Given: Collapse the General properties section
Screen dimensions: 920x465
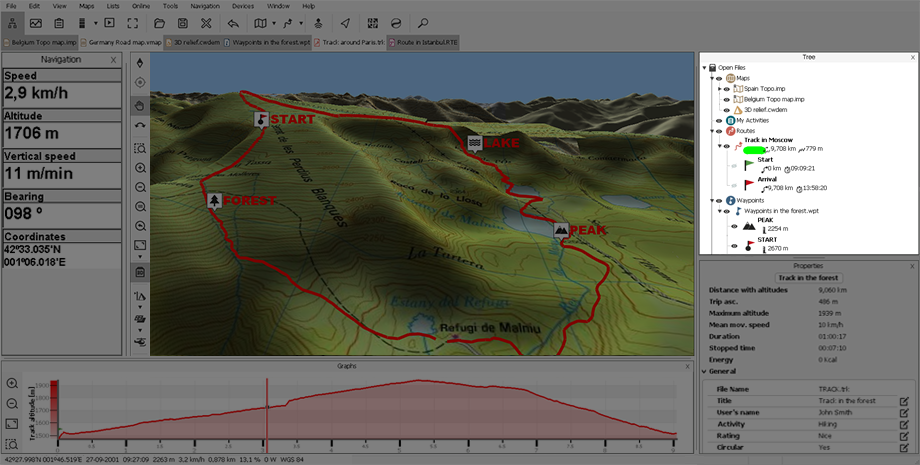Looking at the screenshot, I should (705, 372).
